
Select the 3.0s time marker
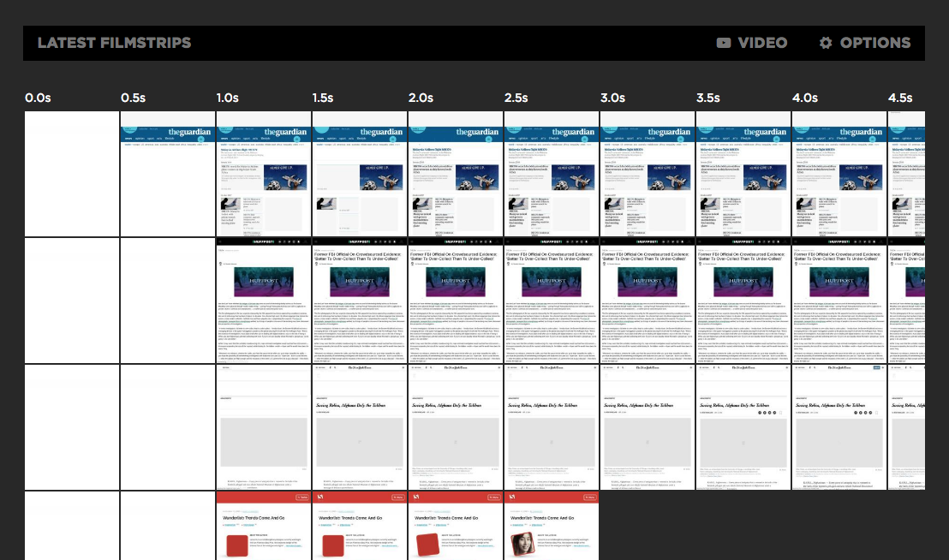coord(612,98)
